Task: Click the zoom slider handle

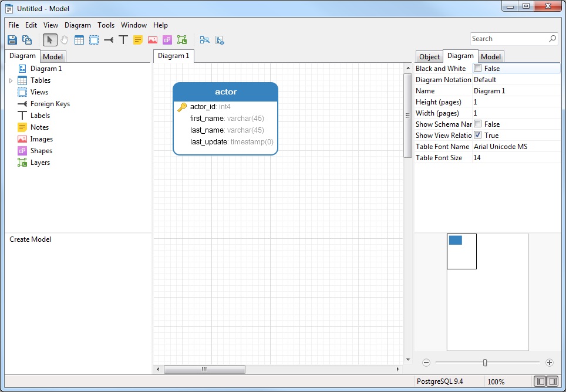Action: point(485,363)
